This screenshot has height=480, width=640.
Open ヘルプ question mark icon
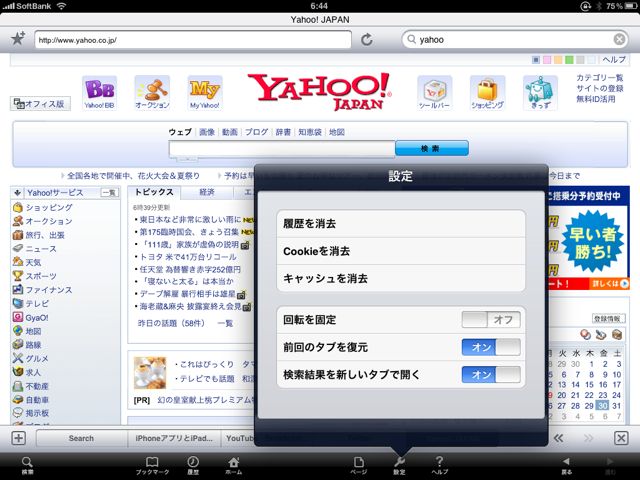click(x=439, y=465)
